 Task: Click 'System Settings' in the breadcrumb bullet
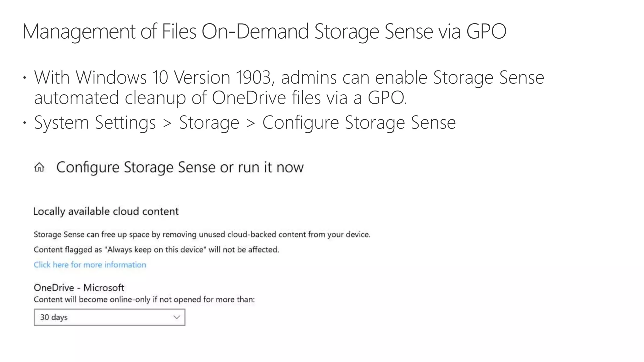(95, 122)
